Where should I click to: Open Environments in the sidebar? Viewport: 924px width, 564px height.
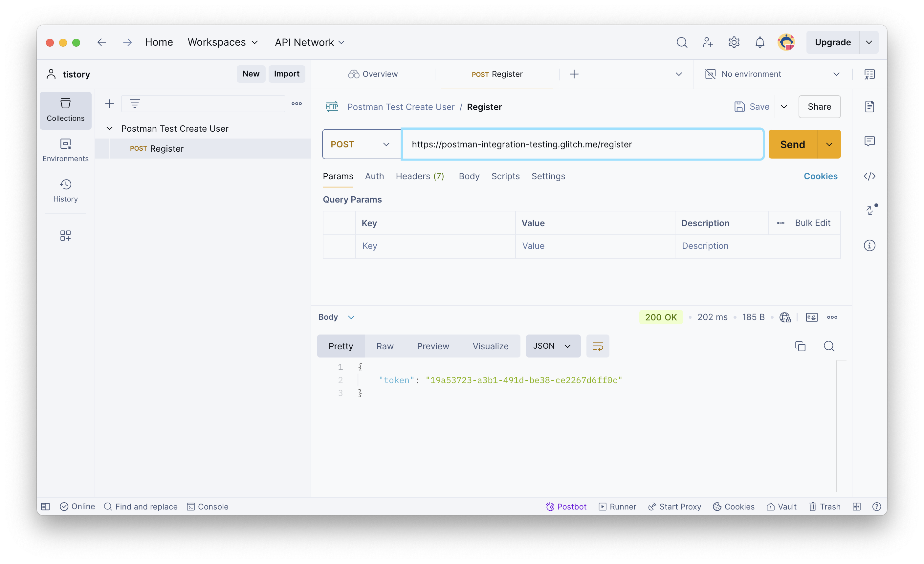(x=66, y=151)
